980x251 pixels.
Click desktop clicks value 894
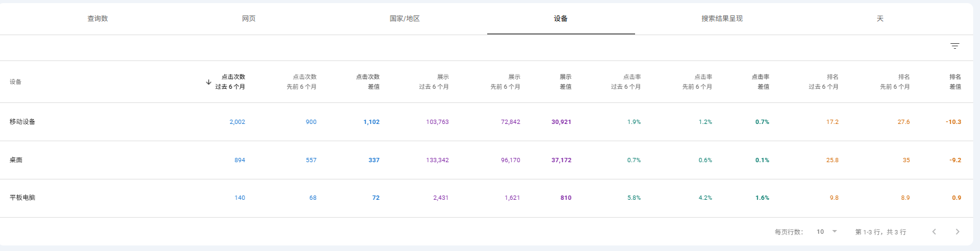click(x=240, y=160)
